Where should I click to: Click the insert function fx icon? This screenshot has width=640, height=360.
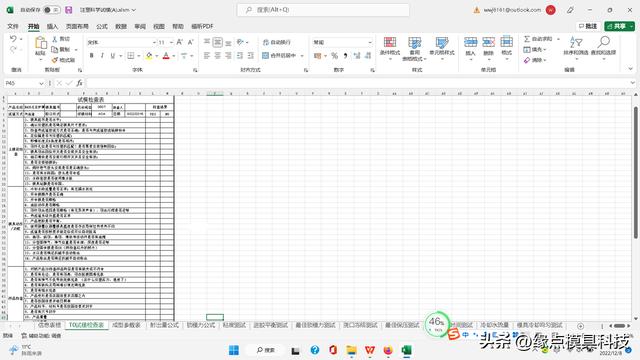pos(79,83)
